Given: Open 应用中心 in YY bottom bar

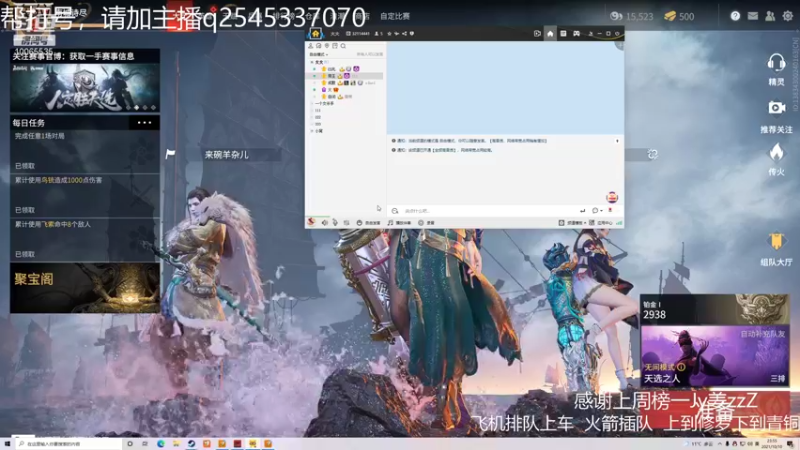Looking at the screenshot, I should [601, 223].
